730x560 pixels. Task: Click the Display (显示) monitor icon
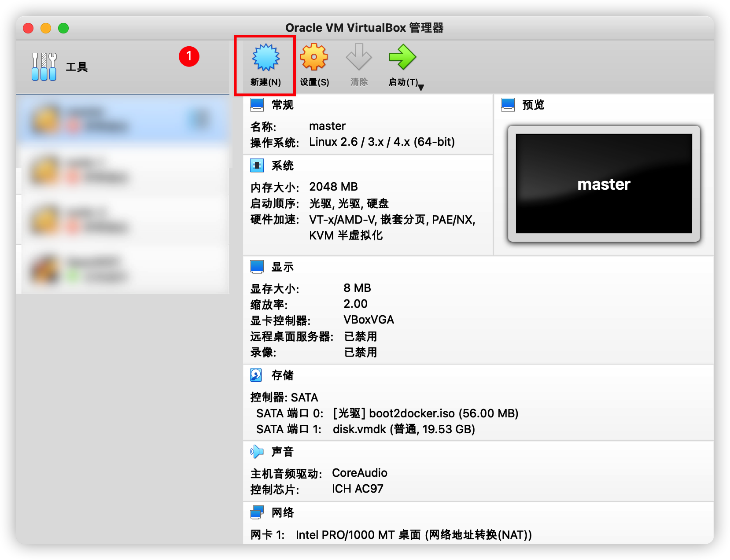(257, 267)
